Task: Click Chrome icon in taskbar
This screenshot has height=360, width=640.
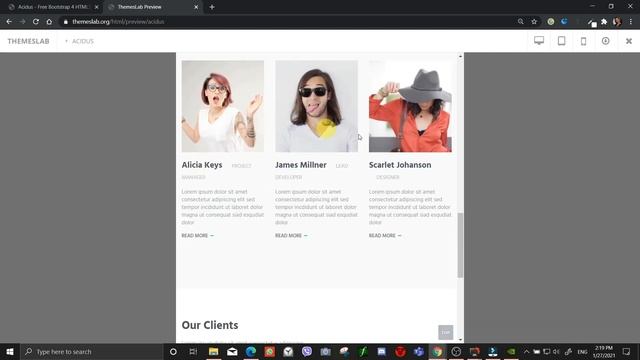Action: click(437, 351)
